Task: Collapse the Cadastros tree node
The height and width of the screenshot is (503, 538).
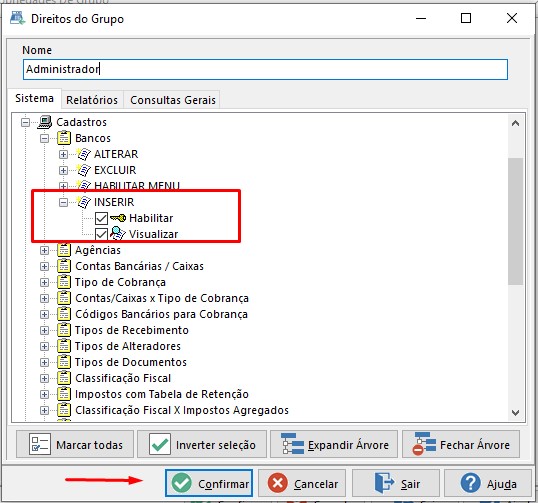Action: [x=25, y=122]
